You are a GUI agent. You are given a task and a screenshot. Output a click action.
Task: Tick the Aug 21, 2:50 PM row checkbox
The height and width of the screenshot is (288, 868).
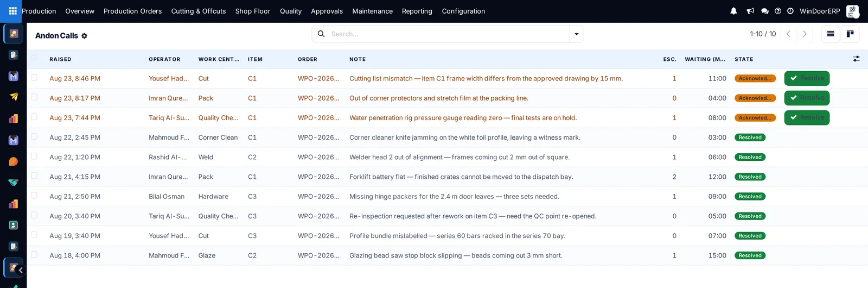[x=34, y=196]
